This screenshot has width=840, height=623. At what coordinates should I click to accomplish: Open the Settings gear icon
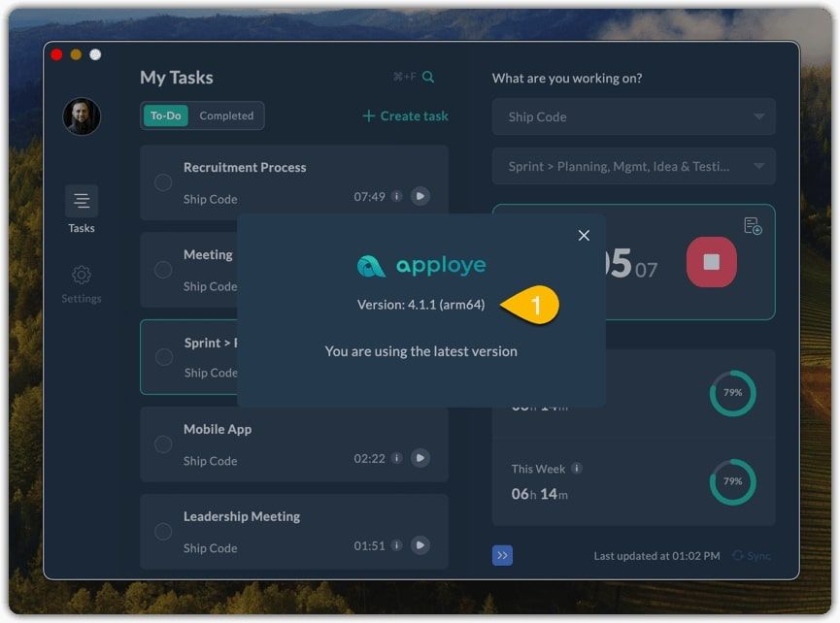pos(82,276)
